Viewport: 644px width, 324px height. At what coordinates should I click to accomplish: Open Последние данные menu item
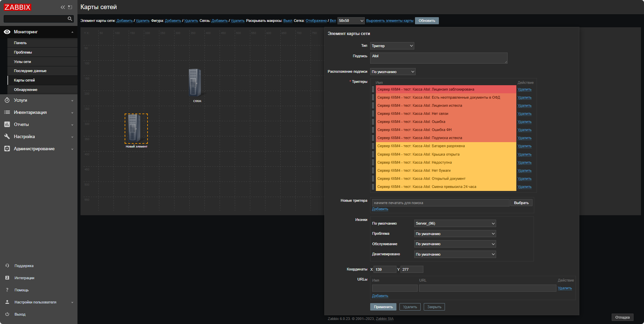pyautogui.click(x=30, y=71)
